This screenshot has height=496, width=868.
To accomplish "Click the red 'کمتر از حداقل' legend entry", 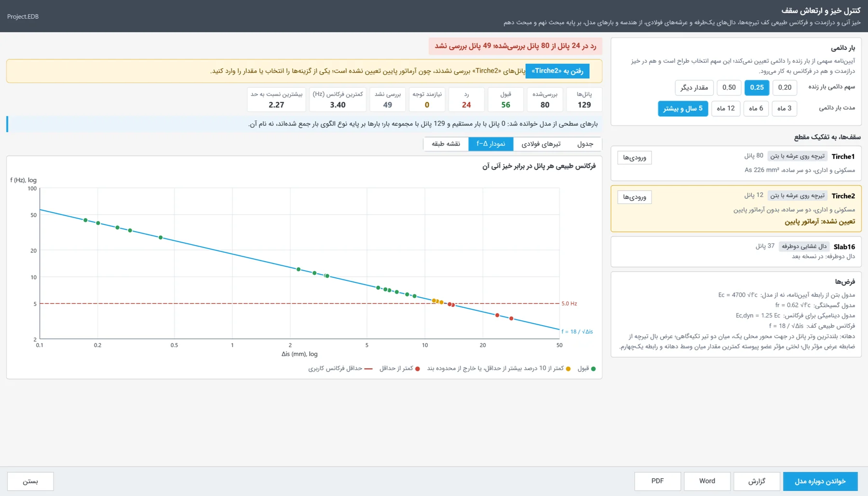I will [x=399, y=369].
